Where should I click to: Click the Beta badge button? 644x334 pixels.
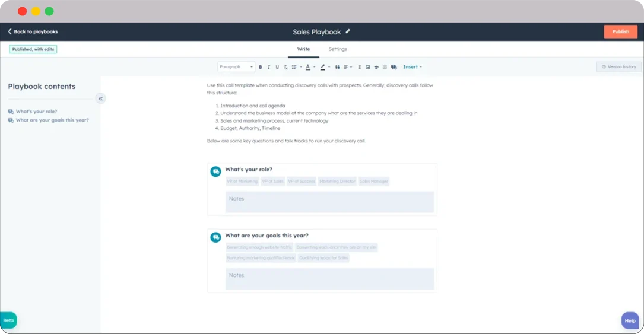coord(8,320)
